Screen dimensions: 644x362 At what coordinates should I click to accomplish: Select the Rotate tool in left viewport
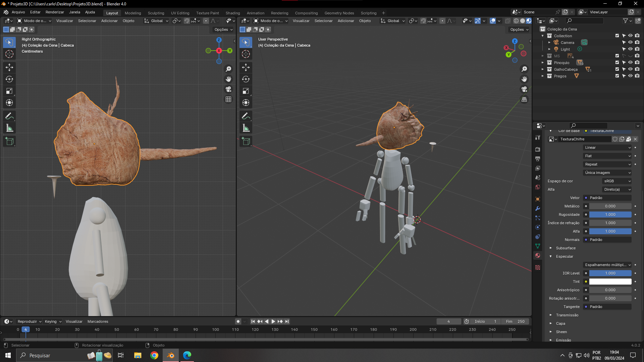[x=9, y=79]
